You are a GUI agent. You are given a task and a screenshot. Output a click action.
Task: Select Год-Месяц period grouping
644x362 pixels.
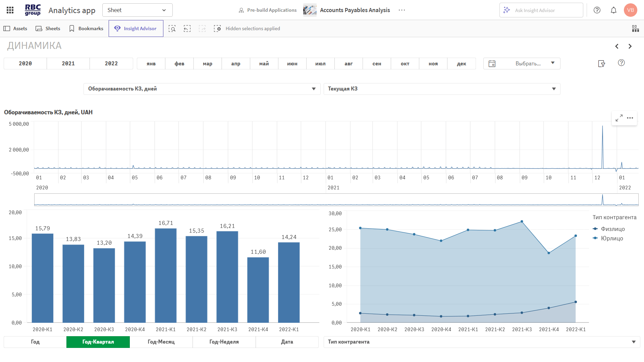point(161,342)
